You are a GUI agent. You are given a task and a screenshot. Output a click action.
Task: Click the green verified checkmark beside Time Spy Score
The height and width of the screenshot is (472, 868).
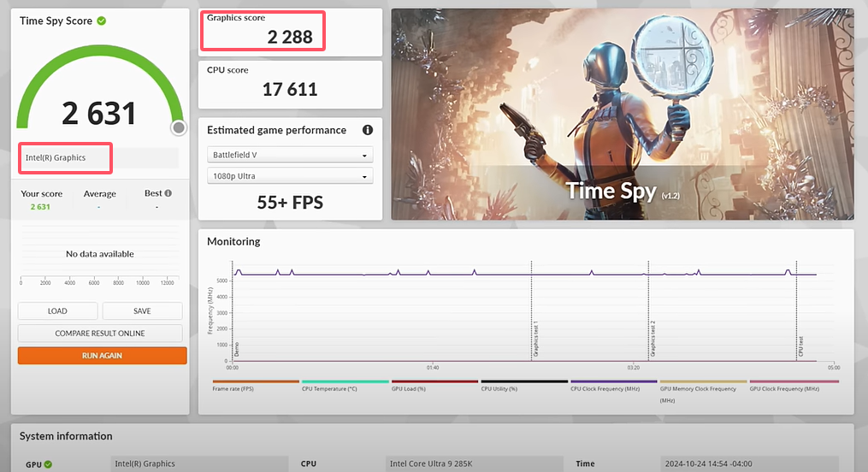101,21
